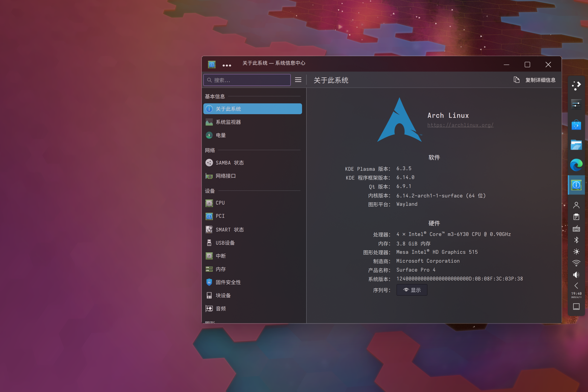Image resolution: width=588 pixels, height=392 pixels.
Task: Click the info-center icon in the title bar
Action: pyautogui.click(x=211, y=65)
